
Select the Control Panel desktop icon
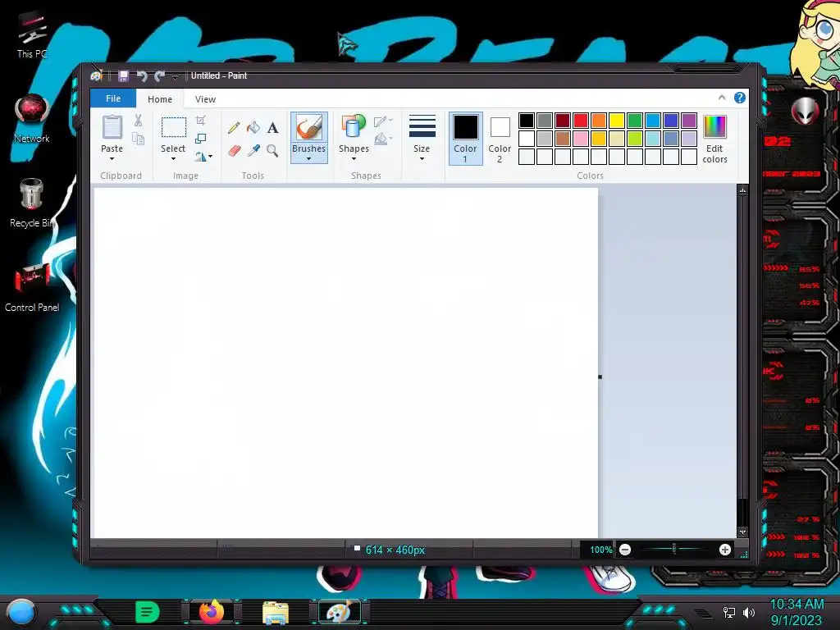point(32,288)
